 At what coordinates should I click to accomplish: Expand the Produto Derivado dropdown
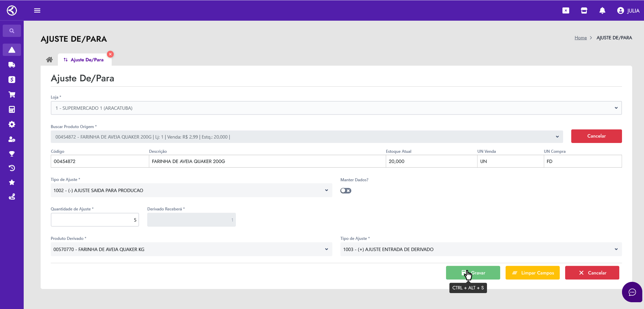191,249
